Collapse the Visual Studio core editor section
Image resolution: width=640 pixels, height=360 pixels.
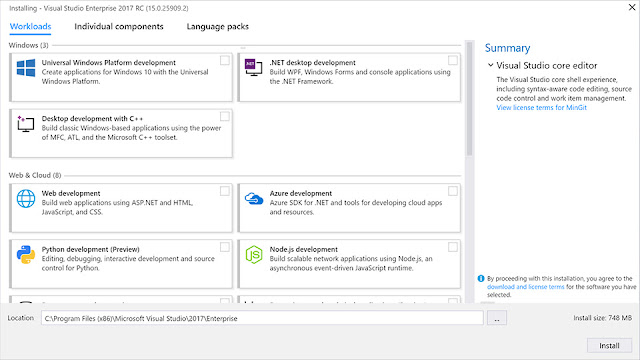(x=491, y=65)
